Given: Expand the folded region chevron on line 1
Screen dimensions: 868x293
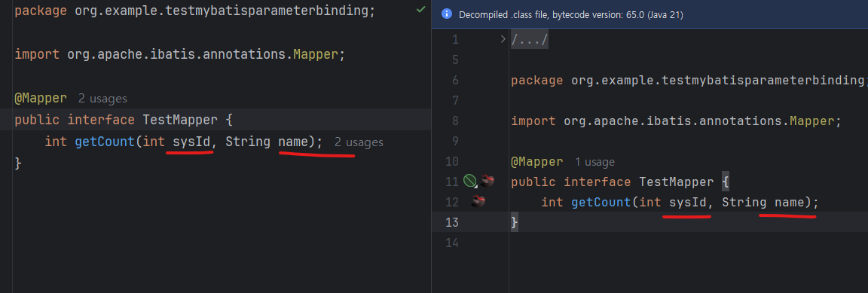Looking at the screenshot, I should tap(503, 39).
